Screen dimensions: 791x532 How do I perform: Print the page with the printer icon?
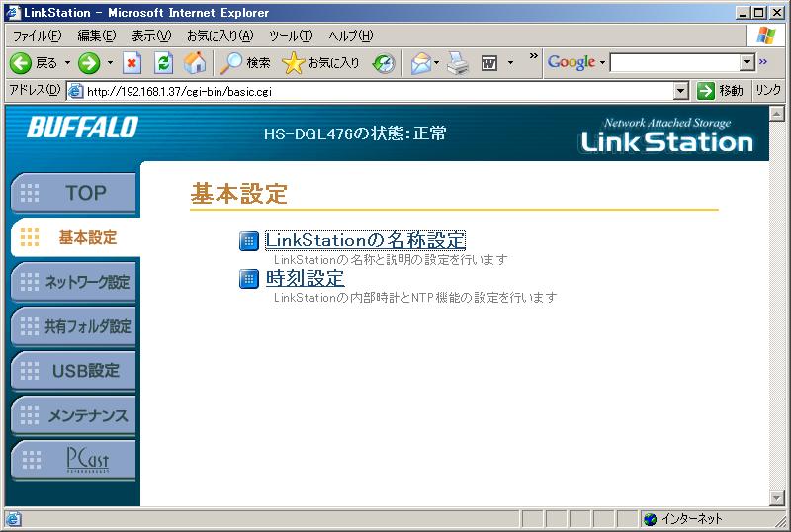[x=458, y=63]
